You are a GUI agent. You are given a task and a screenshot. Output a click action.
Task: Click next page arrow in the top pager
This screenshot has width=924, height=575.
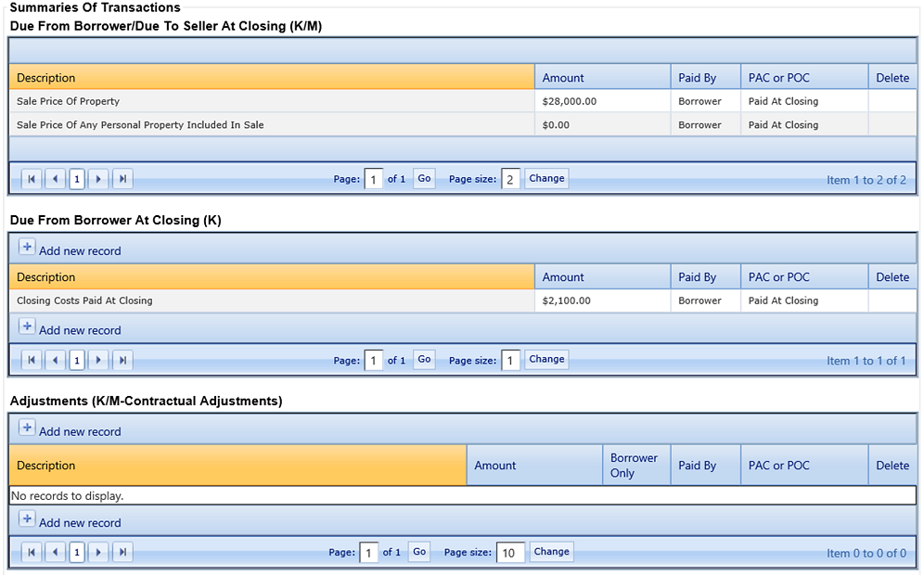(98, 178)
